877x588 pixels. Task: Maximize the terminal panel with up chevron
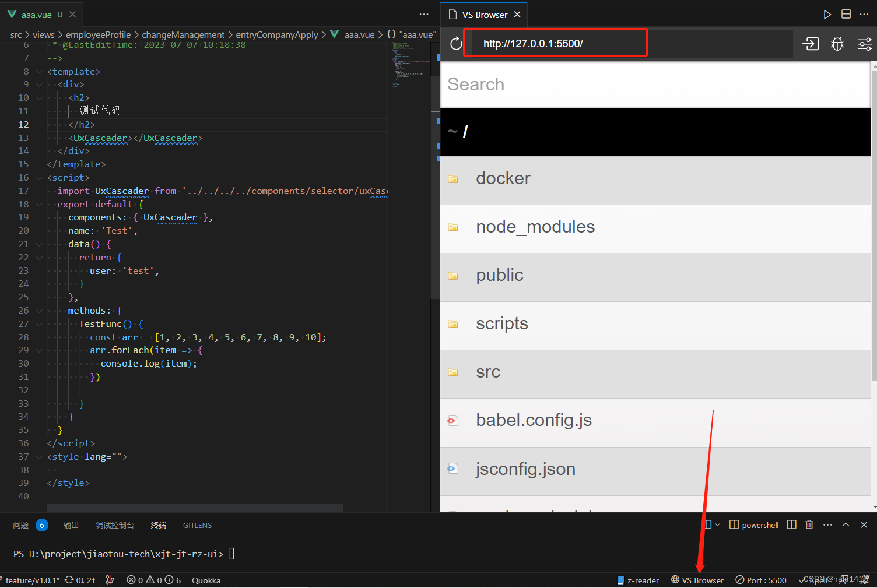(x=846, y=524)
